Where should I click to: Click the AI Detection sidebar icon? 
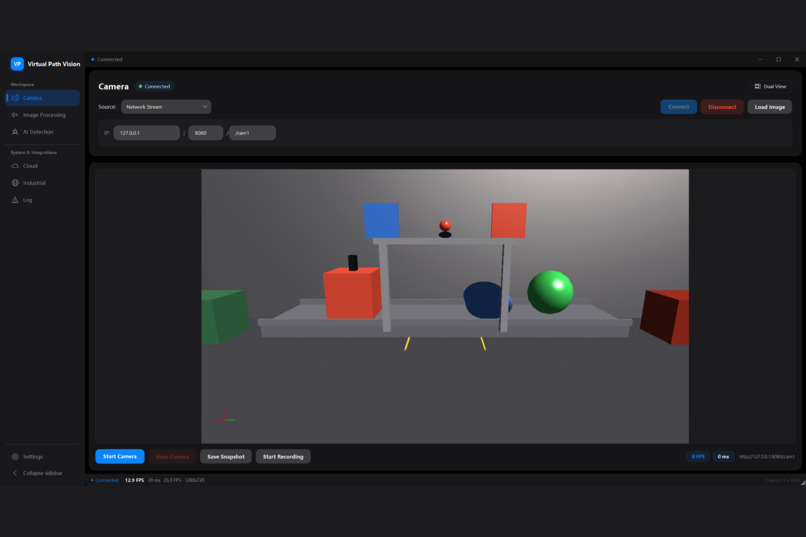(x=15, y=132)
